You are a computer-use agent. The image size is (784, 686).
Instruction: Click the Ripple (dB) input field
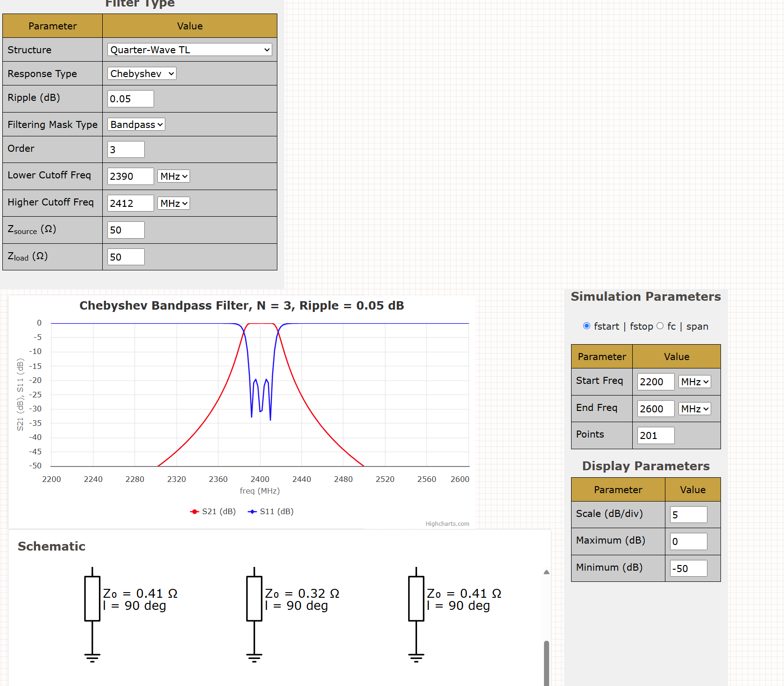pyautogui.click(x=130, y=99)
